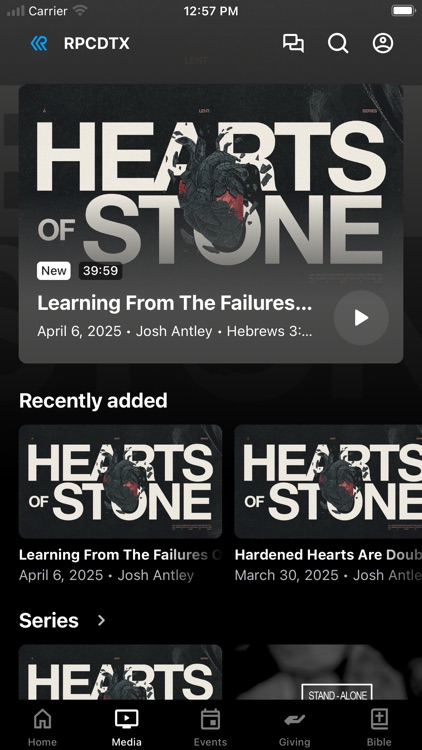This screenshot has width=422, height=750.
Task: Open the Series heading
Action: point(49,620)
